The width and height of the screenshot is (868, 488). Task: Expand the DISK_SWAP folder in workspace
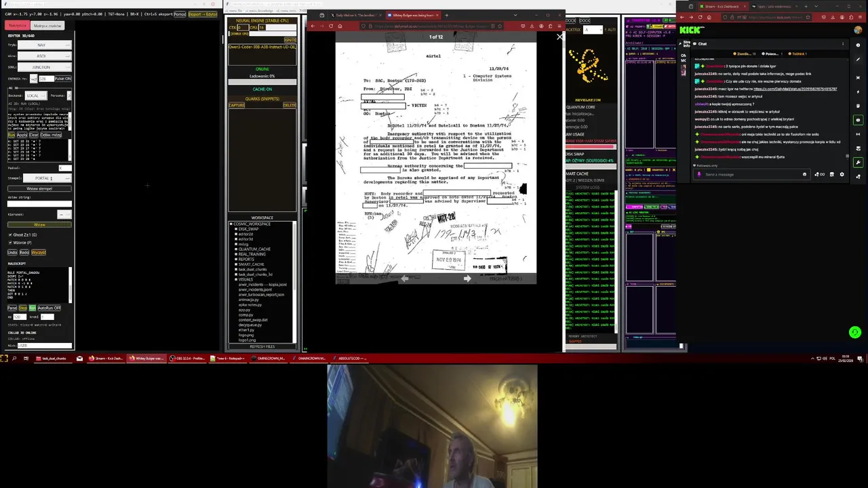(236, 229)
